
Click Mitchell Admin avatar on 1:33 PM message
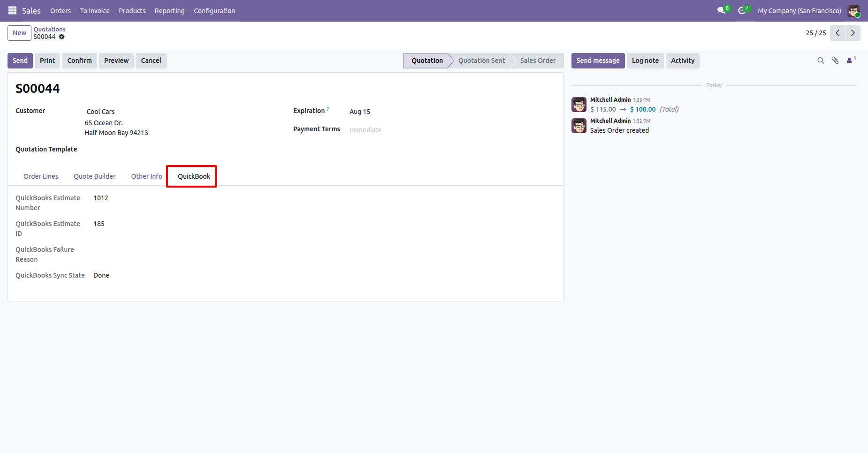tap(579, 105)
